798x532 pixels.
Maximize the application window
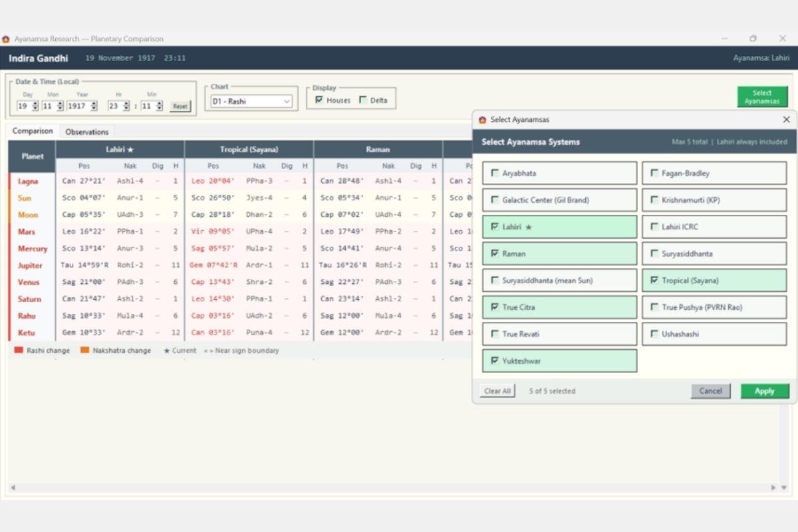[x=753, y=39]
